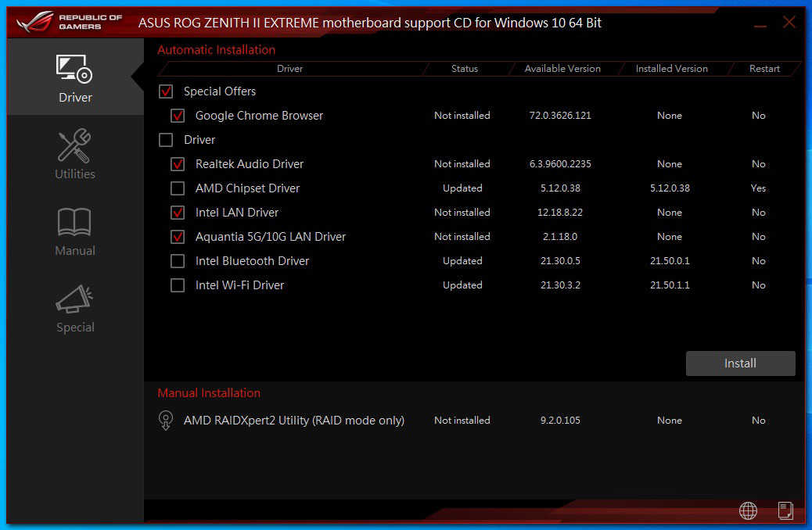Screen dimensions: 812x530
Task: Click Updated status of Intel Wi-Fi Driver
Action: click(x=462, y=285)
